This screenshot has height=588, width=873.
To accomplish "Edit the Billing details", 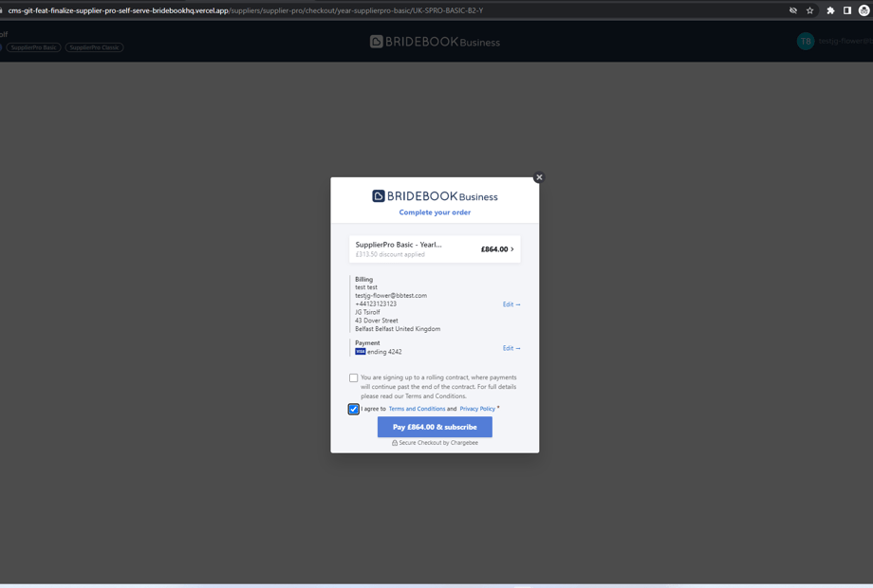I will (x=511, y=304).
